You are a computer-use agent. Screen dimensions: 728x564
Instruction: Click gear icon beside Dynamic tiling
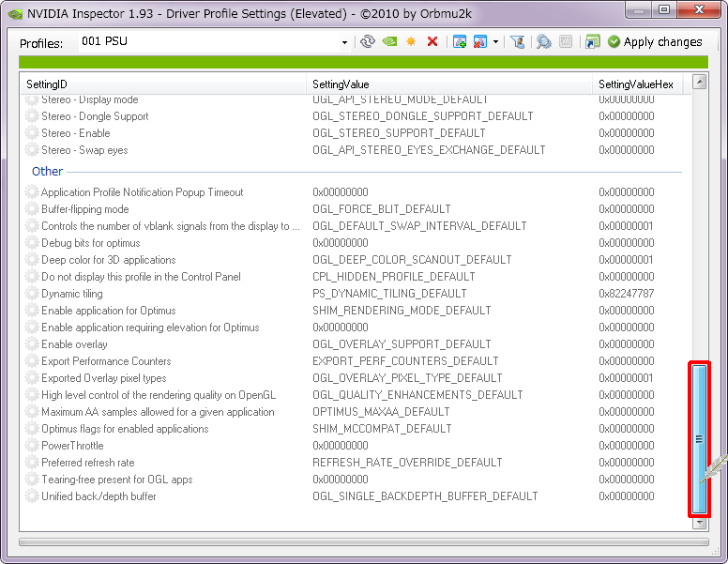click(32, 294)
